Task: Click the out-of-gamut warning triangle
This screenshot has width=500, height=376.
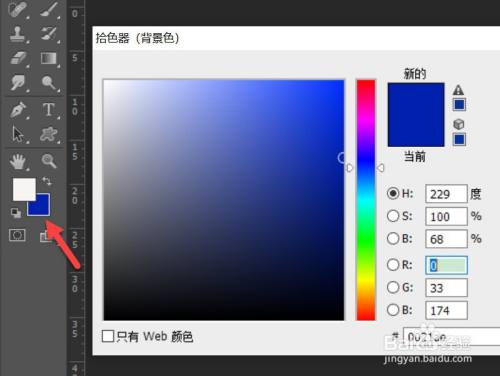Action: pyautogui.click(x=459, y=90)
